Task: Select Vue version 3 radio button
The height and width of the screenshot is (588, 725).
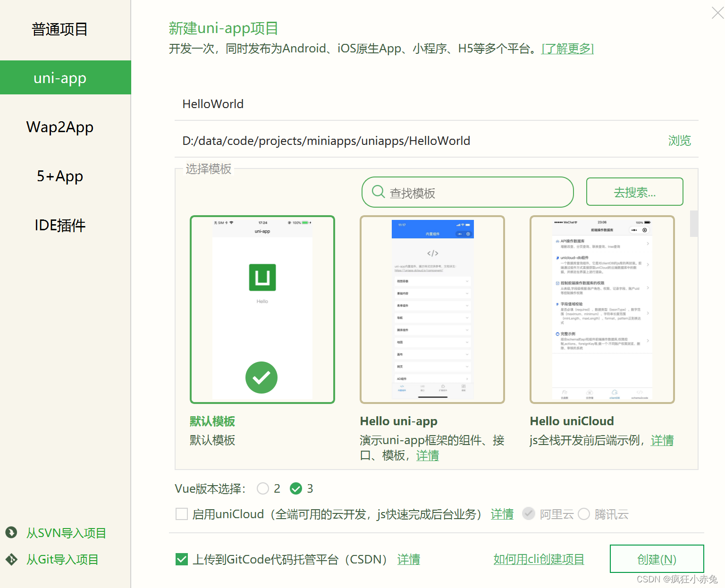Action: pos(296,488)
